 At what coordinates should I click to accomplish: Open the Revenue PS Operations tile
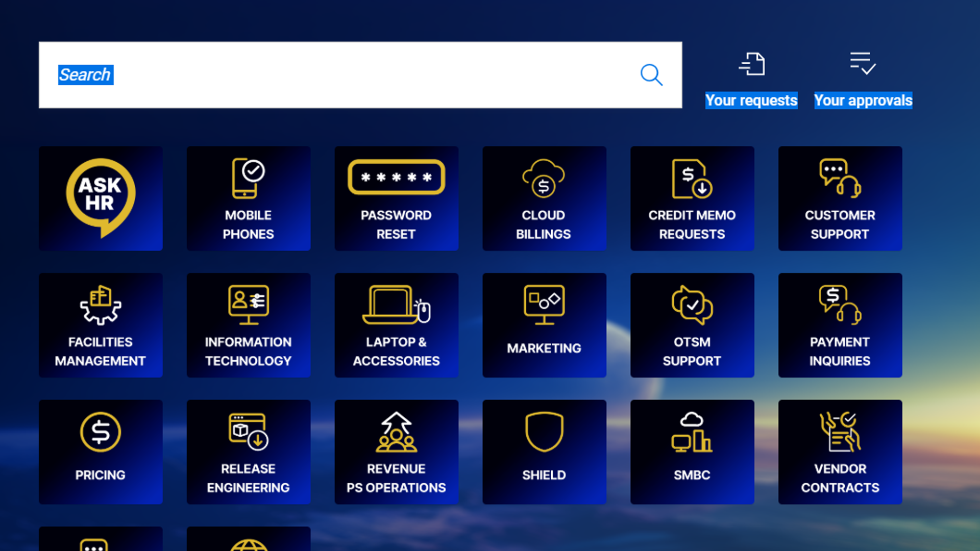coord(397,452)
